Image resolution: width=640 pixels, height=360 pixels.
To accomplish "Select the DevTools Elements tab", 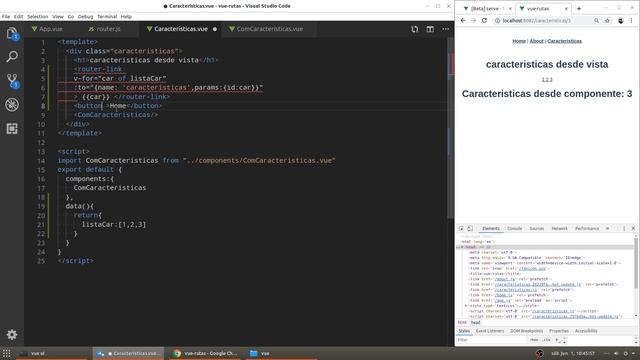I will [x=491, y=229].
